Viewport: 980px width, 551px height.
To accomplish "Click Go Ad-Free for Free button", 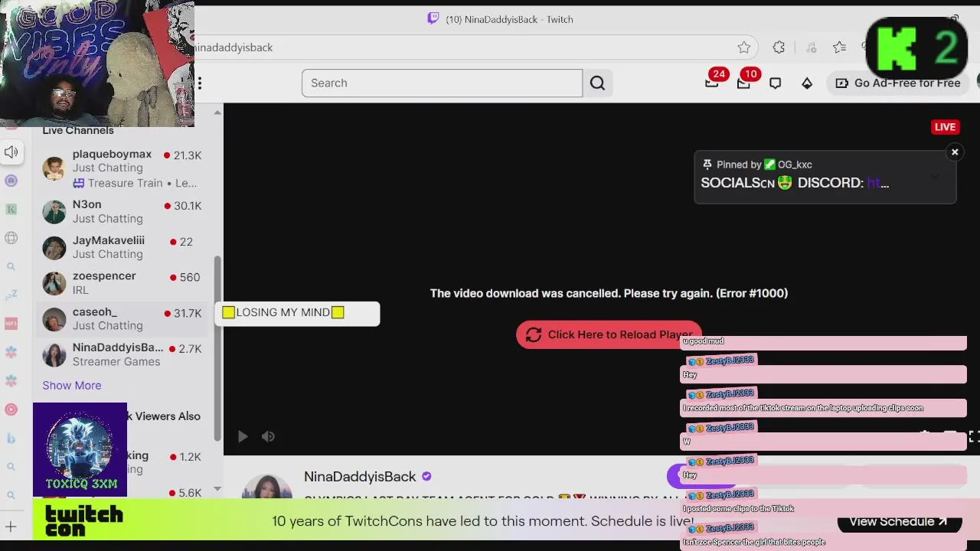I will [898, 83].
